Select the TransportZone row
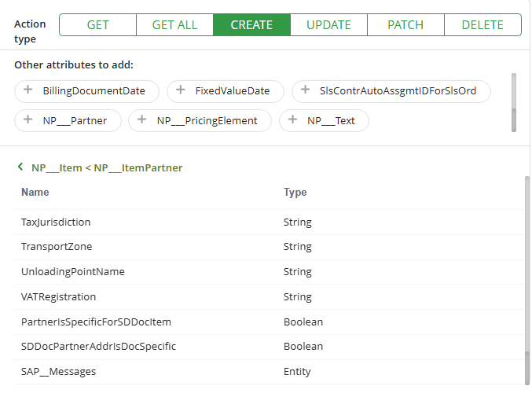Image resolution: width=532 pixels, height=397 pixels. tap(270, 247)
